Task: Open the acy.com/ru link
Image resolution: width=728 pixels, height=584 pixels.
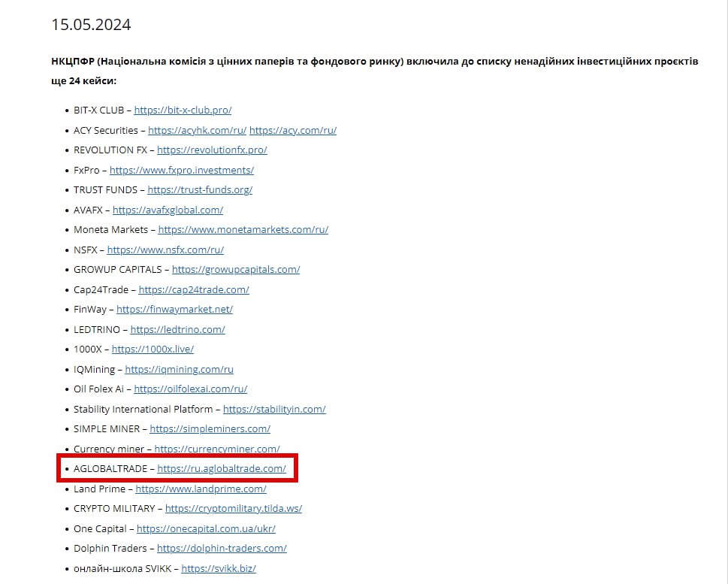Action: (292, 130)
